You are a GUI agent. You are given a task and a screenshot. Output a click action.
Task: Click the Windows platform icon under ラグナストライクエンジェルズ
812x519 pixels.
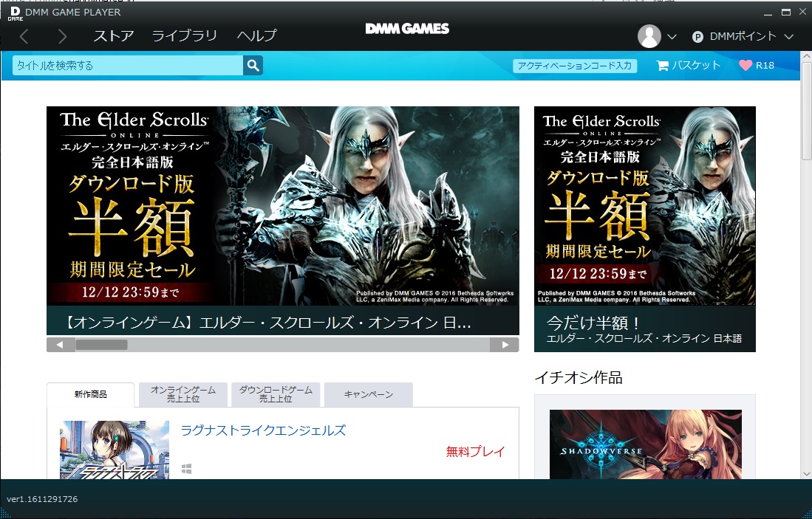coord(187,469)
